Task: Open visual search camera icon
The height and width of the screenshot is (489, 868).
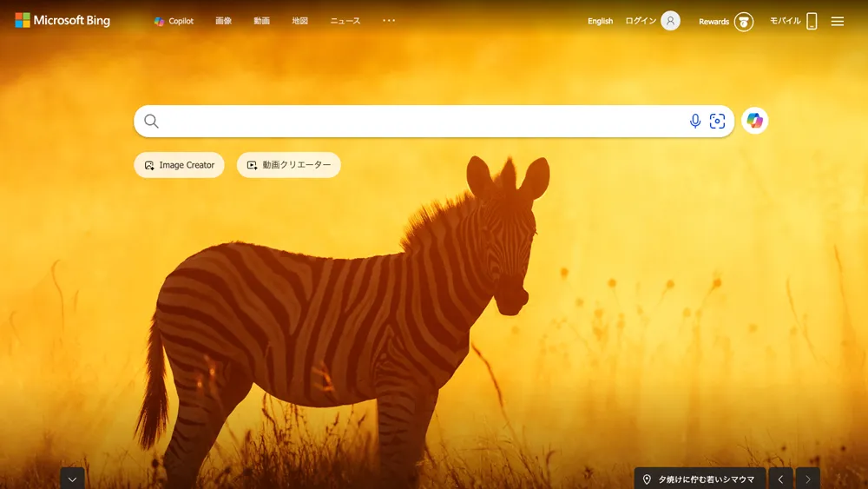Action: [x=718, y=122]
